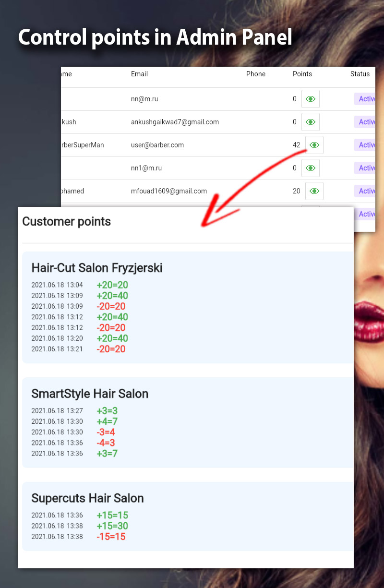
Task: Select email user@barber.com
Action: coord(157,145)
